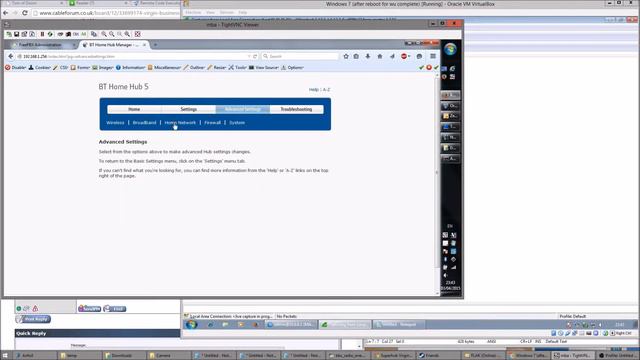Click the Broadband link
This screenshot has height=360, width=640.
click(x=144, y=122)
